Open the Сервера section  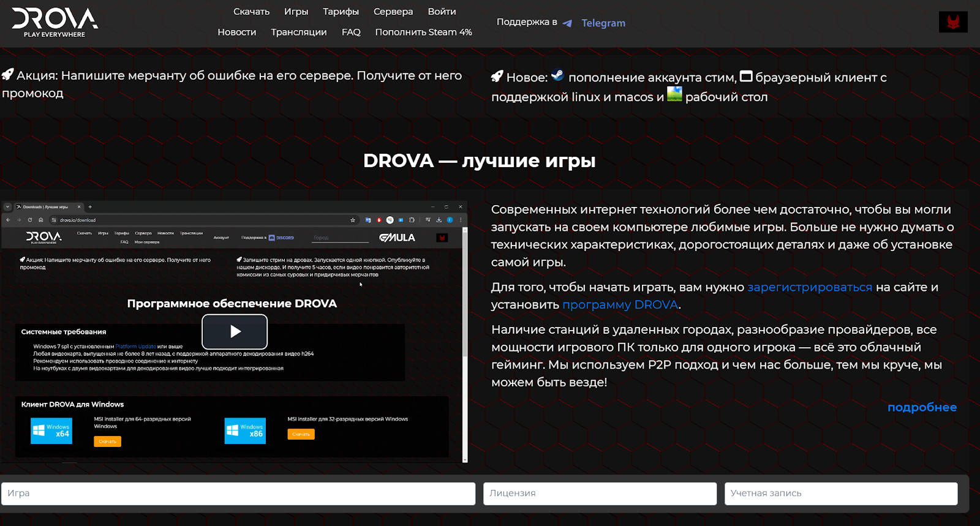pyautogui.click(x=393, y=12)
